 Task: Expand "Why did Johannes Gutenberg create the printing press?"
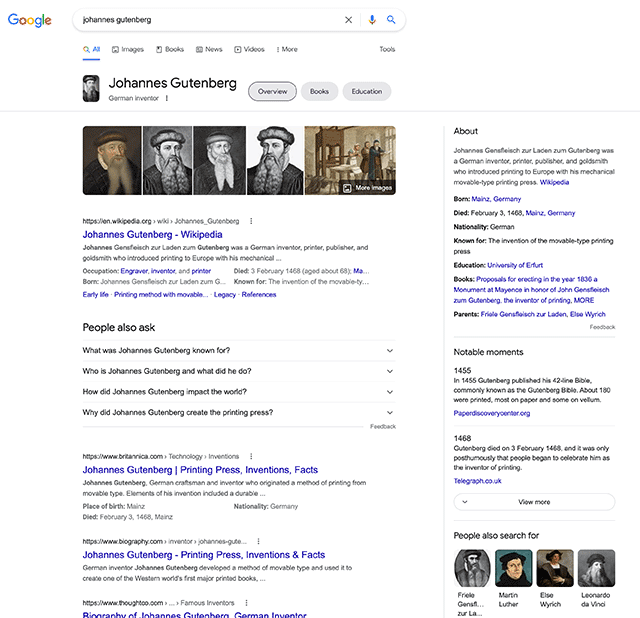(390, 412)
